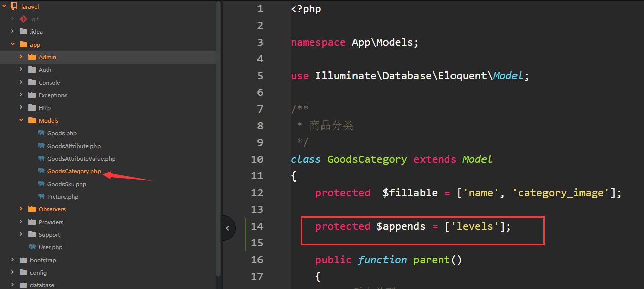Screen dimensions: 644x289
Task: Expand the .git folder chevron
Action: point(13,19)
